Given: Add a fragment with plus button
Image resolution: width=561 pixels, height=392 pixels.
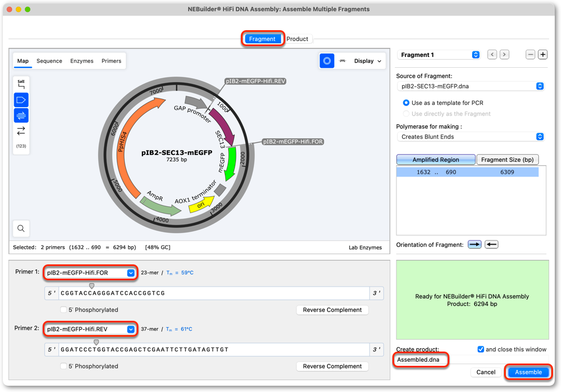Looking at the screenshot, I should (x=543, y=55).
